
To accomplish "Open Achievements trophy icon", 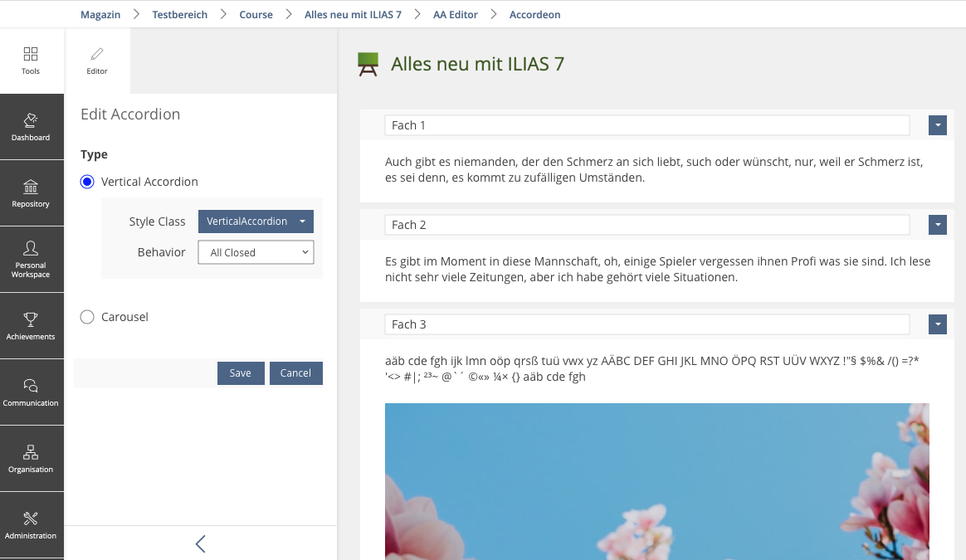I will click(x=31, y=326).
